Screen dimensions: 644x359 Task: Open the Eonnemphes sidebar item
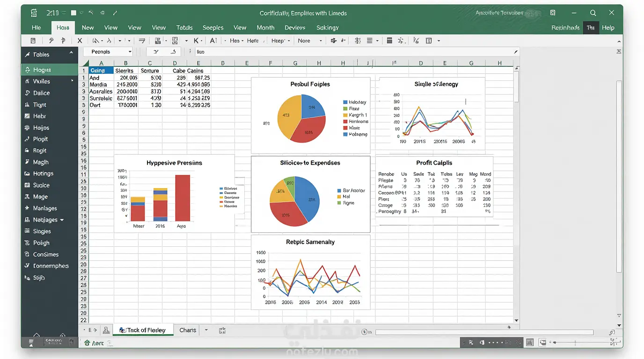tap(49, 266)
